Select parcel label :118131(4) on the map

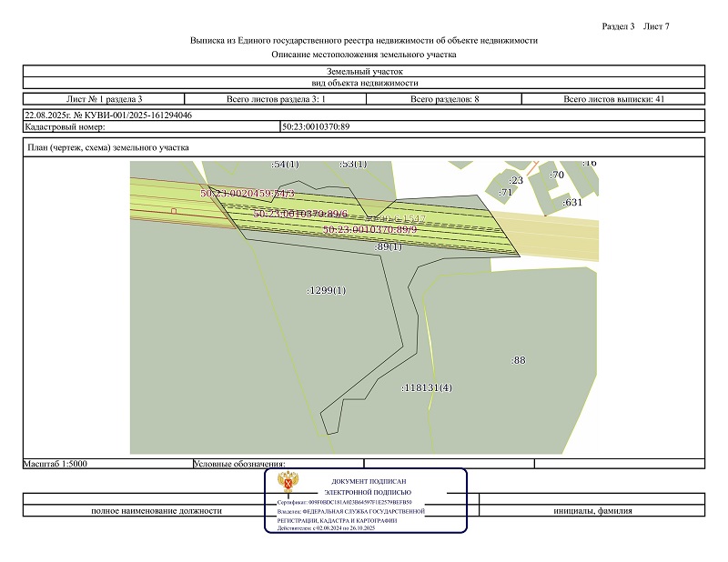(427, 387)
